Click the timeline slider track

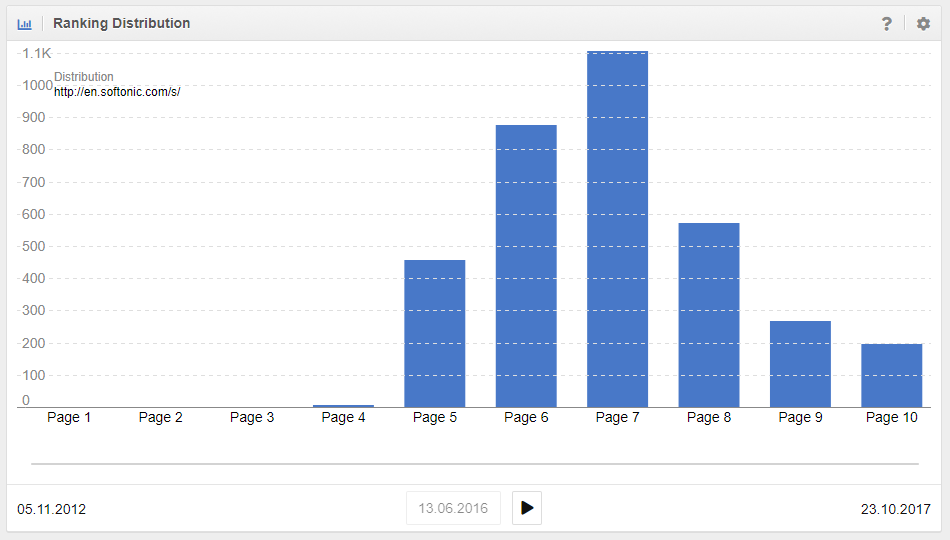coord(475,464)
